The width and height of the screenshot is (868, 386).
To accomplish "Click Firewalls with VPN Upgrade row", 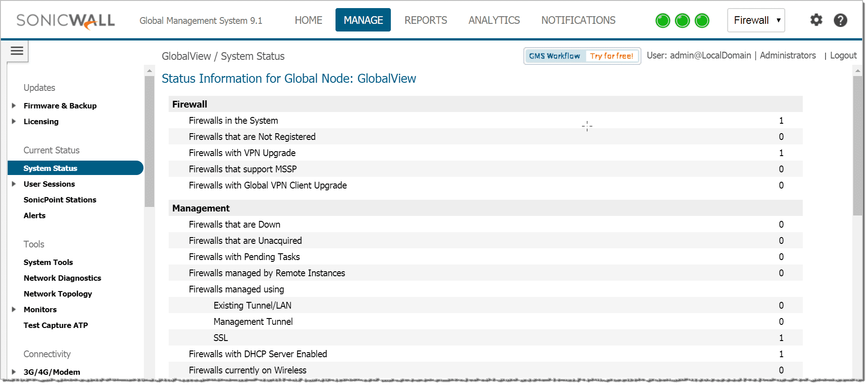I will [x=485, y=153].
